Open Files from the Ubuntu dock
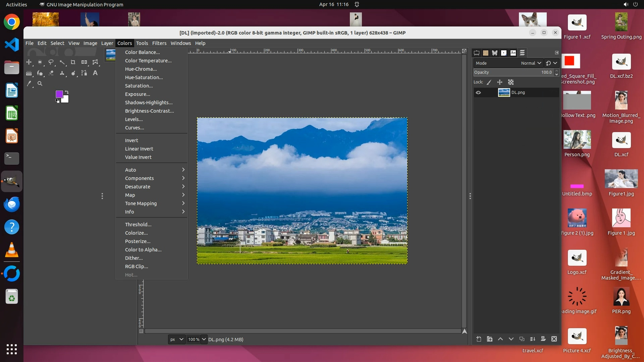The width and height of the screenshot is (644, 362). 12,68
